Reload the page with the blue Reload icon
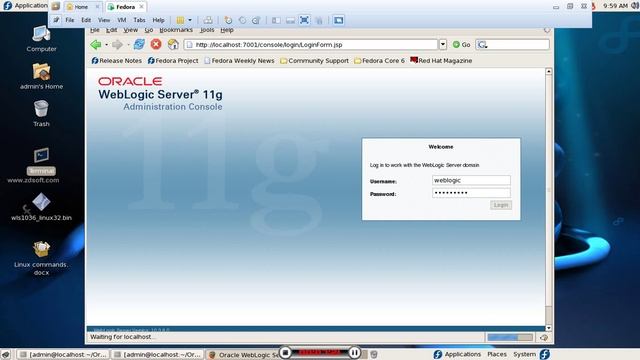 coord(139,44)
